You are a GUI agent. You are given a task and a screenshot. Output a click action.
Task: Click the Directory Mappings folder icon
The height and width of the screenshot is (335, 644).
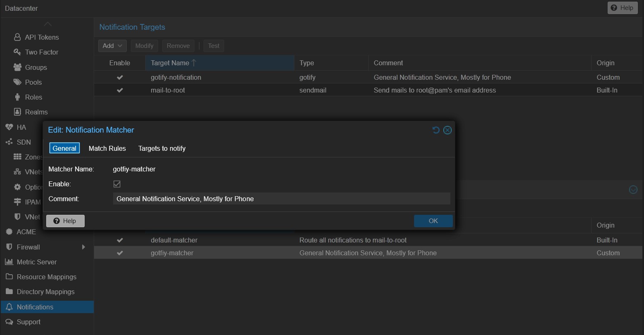click(x=9, y=292)
